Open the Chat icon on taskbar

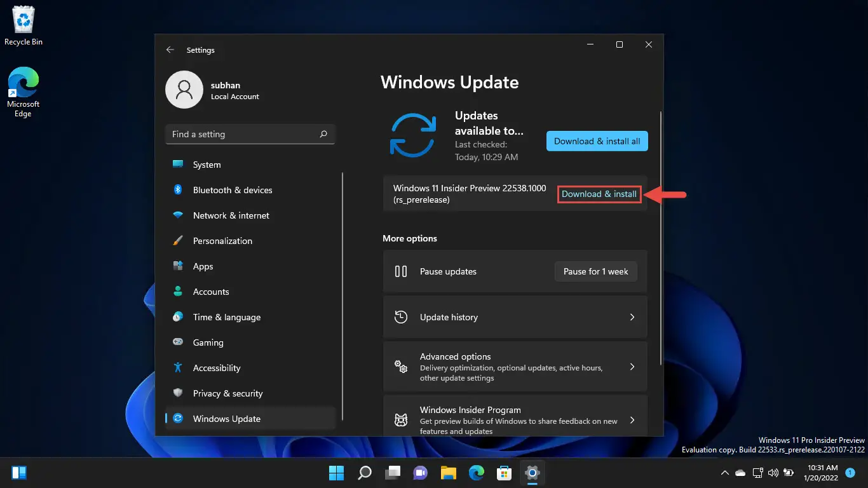pyautogui.click(x=421, y=473)
